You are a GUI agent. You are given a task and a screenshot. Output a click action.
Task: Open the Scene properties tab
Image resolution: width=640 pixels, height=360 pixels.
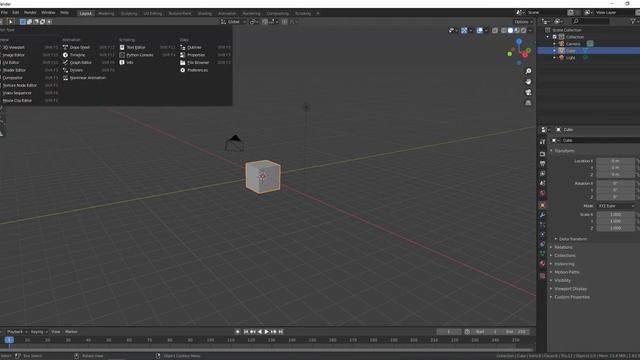542,183
